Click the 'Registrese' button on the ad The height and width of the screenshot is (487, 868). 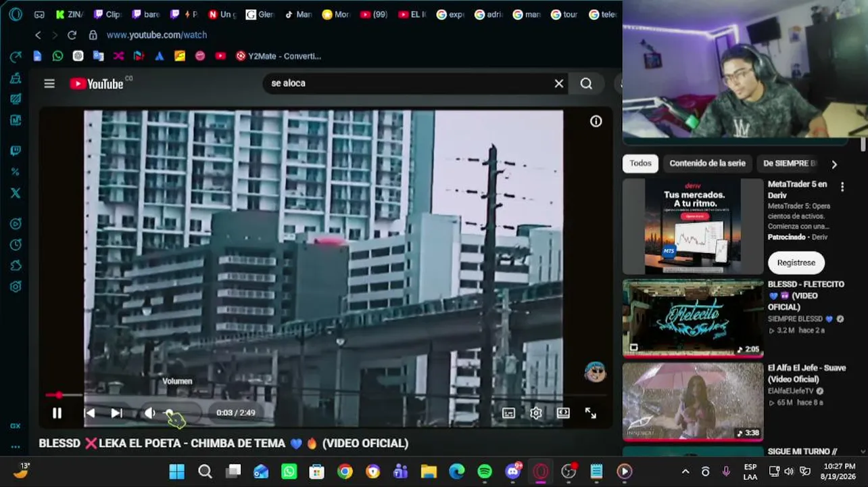796,262
